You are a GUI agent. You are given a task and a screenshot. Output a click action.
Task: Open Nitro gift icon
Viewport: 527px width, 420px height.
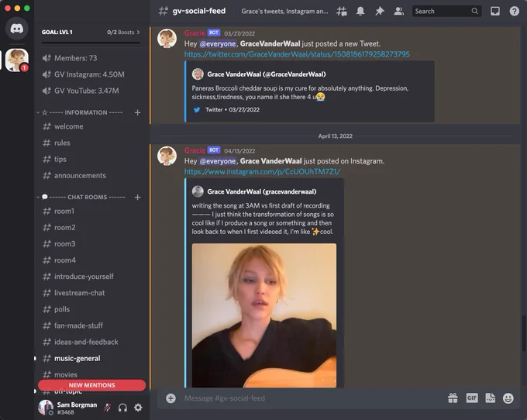point(453,398)
